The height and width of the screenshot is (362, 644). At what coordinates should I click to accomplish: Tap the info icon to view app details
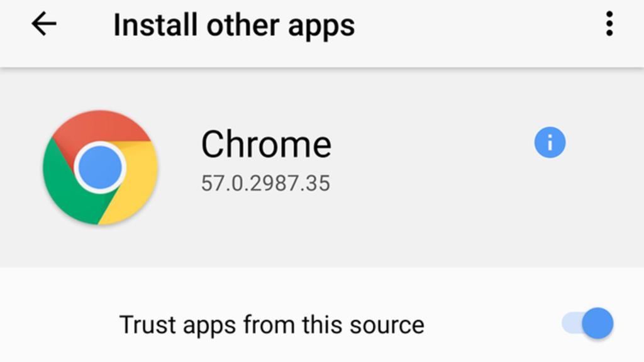549,142
